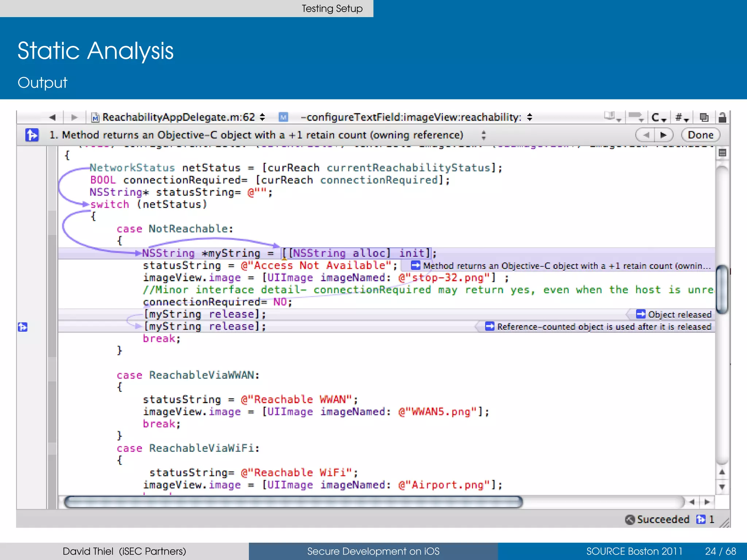Click the 'switch (netStatus)' line

coord(149,204)
